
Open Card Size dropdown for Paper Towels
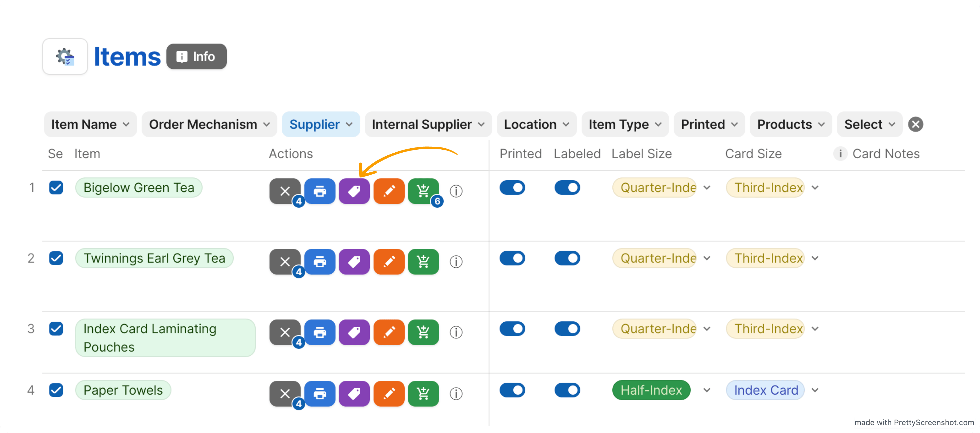pos(814,390)
